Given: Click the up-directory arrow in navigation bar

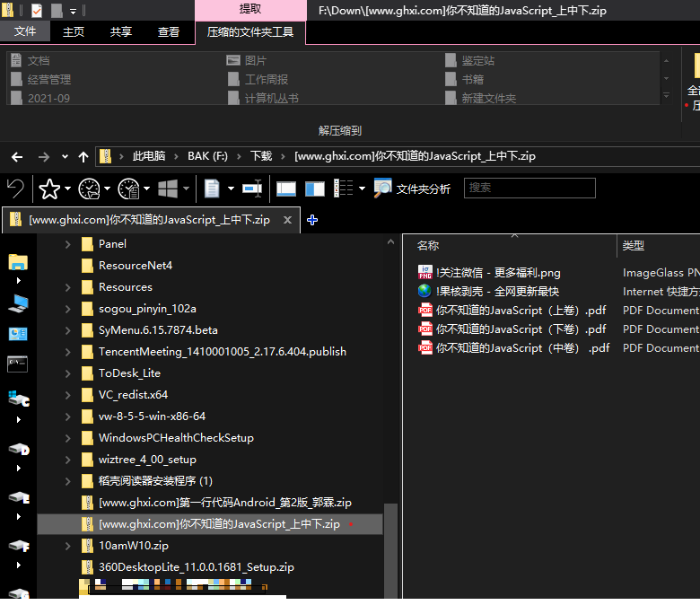Looking at the screenshot, I should [83, 156].
